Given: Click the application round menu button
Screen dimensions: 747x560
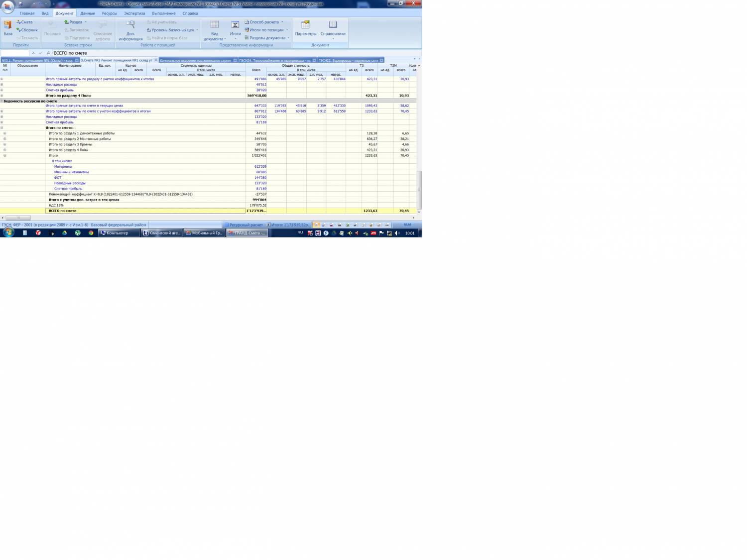Looking at the screenshot, I should 7,7.
